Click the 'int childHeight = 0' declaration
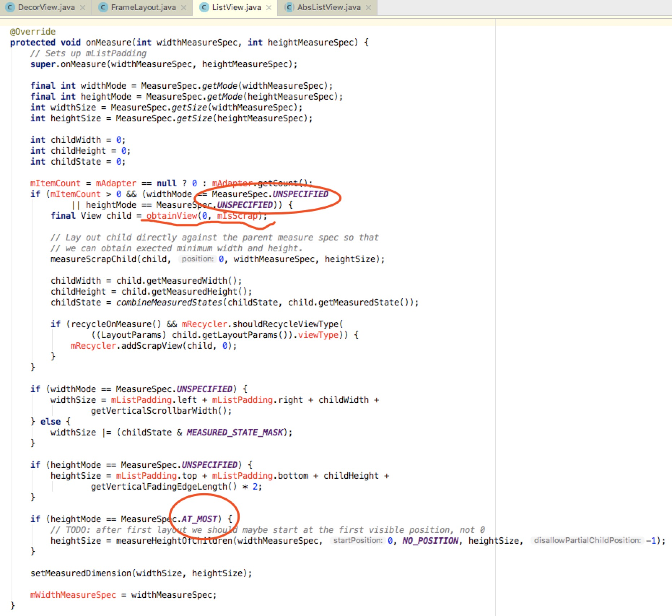Image resolution: width=672 pixels, height=616 pixels. 80,151
